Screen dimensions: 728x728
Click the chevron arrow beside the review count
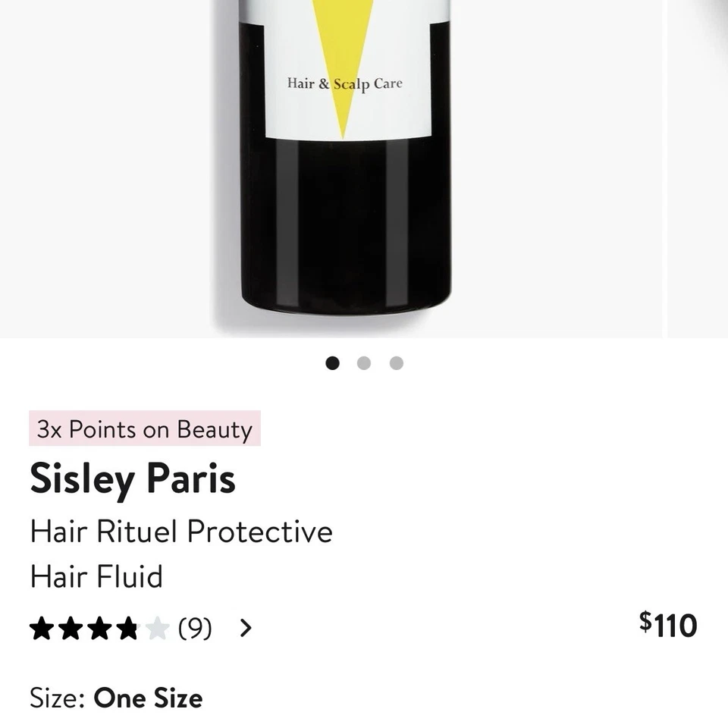pos(245,629)
